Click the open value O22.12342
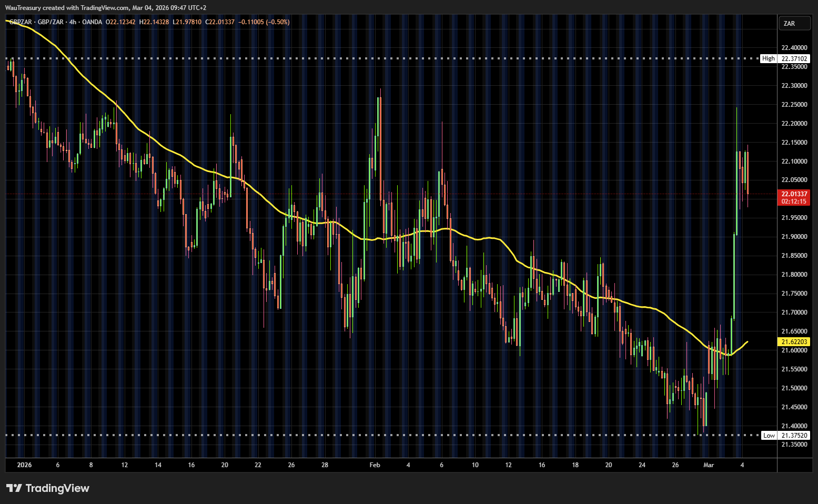818x504 pixels. coord(120,22)
